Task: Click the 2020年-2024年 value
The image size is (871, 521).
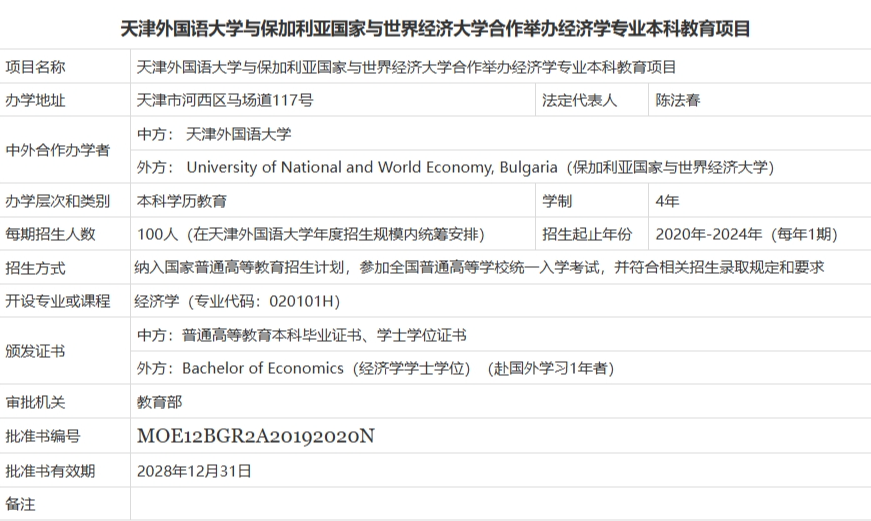Action: coord(746,234)
